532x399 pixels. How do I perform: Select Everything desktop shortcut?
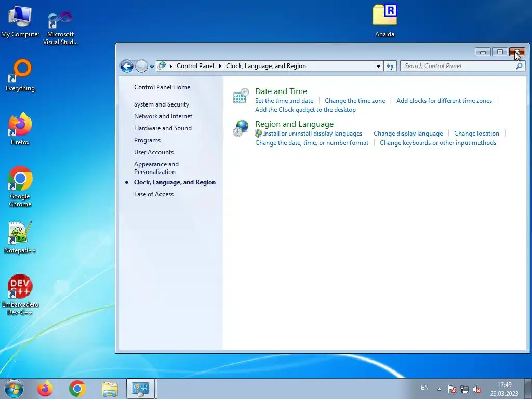(20, 75)
